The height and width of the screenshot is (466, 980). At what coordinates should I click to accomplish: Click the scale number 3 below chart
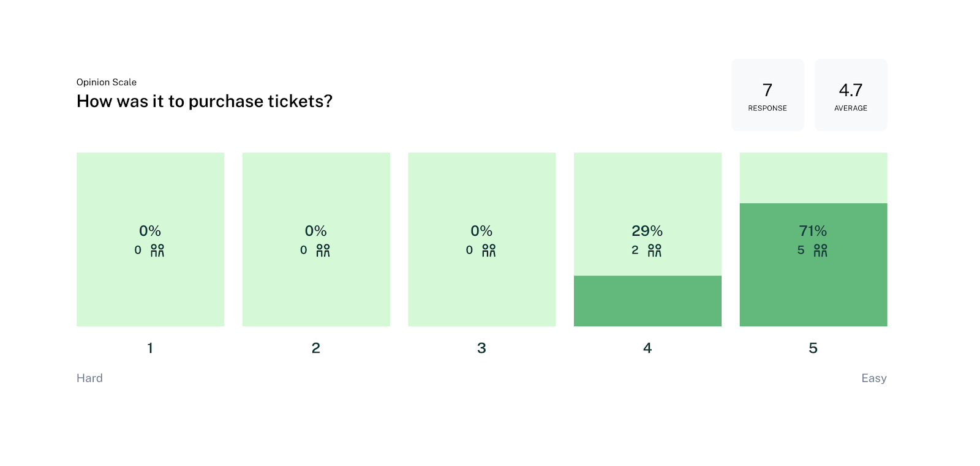481,348
